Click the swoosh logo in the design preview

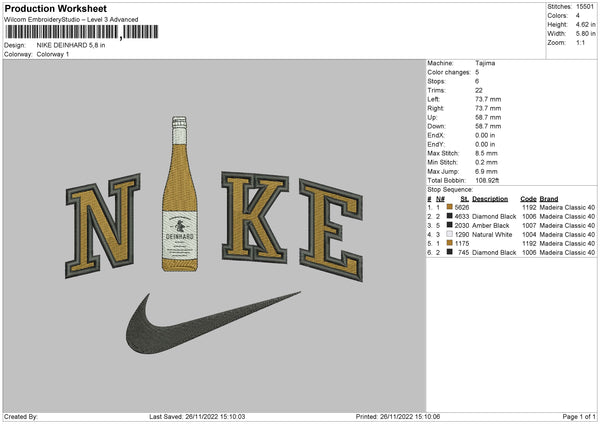(213, 323)
